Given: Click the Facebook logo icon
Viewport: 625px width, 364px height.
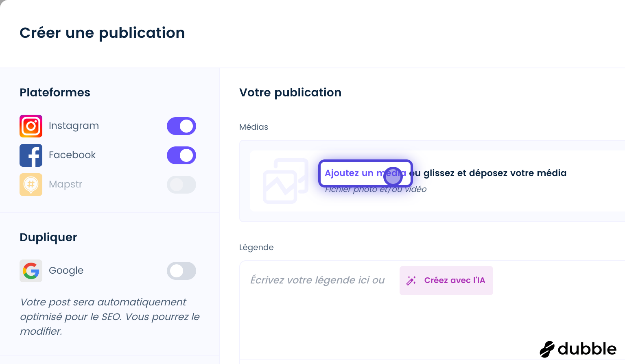Looking at the screenshot, I should pyautogui.click(x=31, y=155).
